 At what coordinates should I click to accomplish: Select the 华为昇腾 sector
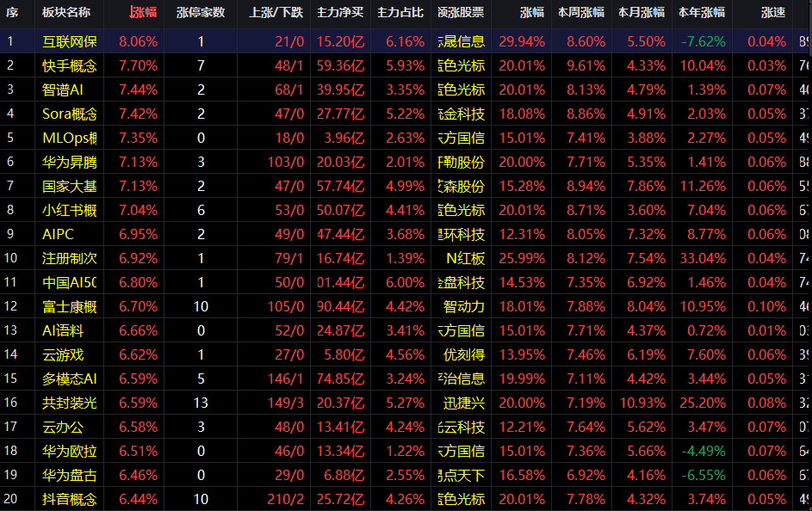70,162
